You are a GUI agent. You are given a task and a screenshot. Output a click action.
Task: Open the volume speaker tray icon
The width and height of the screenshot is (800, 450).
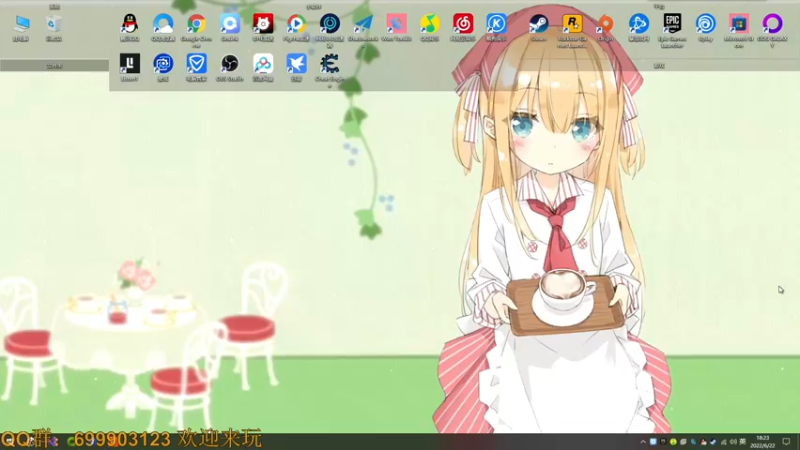click(x=733, y=442)
